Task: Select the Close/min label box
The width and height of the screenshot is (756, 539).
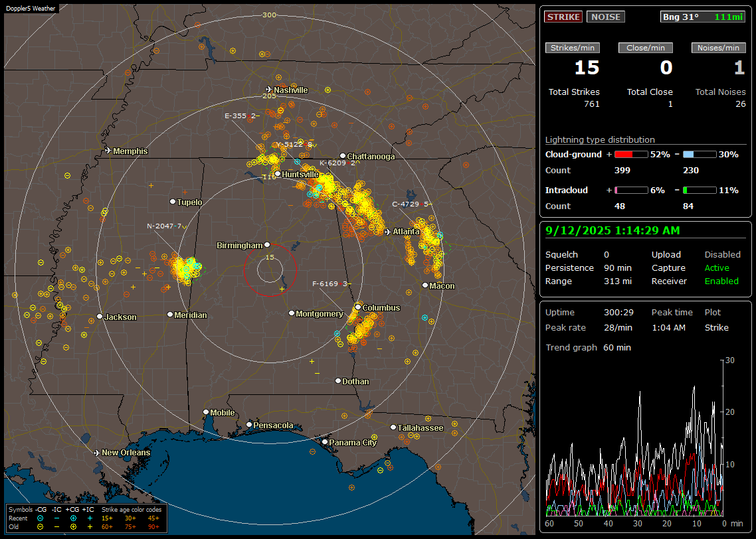Action: (646, 48)
